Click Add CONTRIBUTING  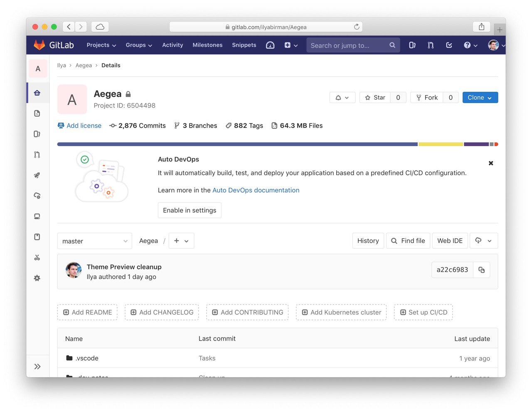coord(247,312)
